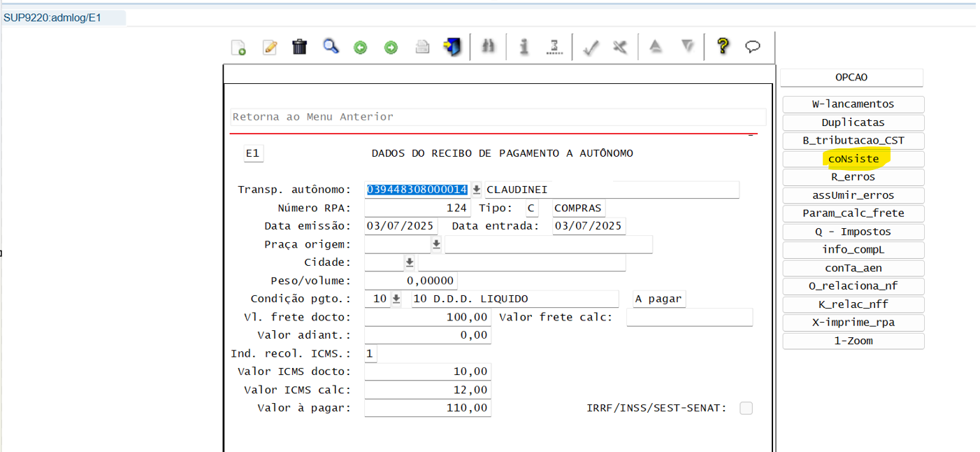Open Duplicatas from the options panel
The height and width of the screenshot is (452, 980).
click(853, 122)
